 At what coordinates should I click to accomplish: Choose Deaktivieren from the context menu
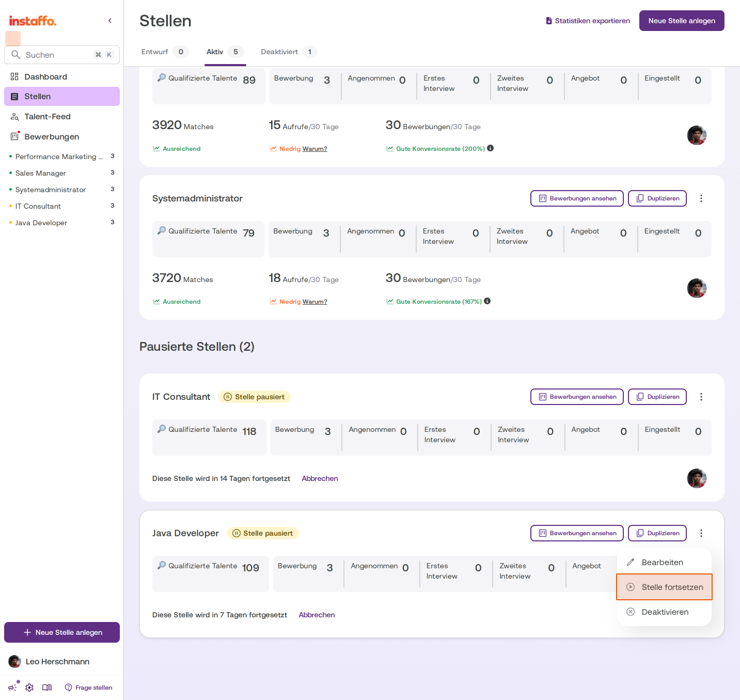664,612
